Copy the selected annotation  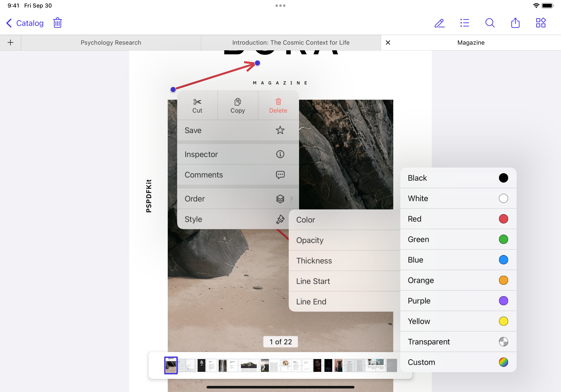(x=238, y=105)
